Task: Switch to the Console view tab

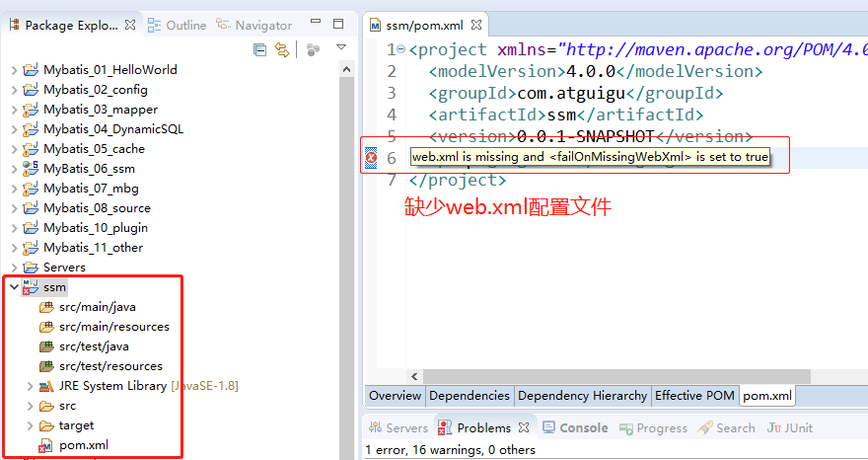Action: 575,427
